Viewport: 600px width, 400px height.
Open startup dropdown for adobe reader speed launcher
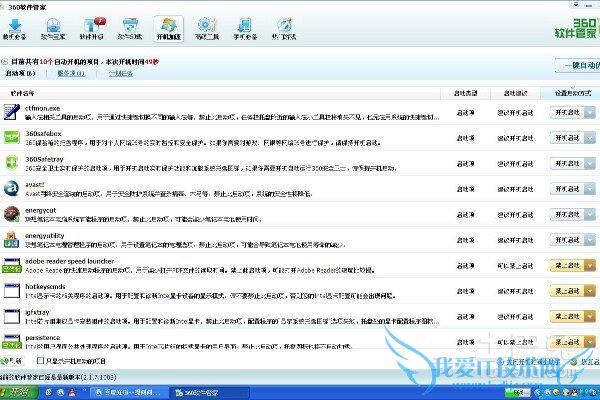[590, 265]
